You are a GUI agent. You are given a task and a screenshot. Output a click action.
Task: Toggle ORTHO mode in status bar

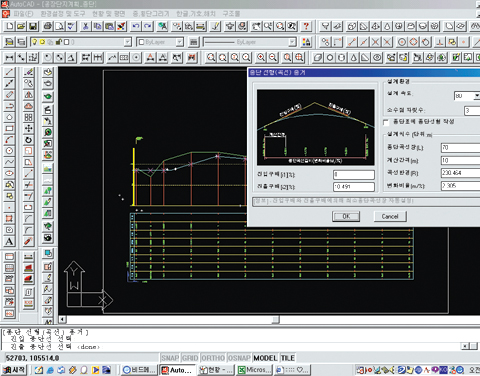pos(213,358)
